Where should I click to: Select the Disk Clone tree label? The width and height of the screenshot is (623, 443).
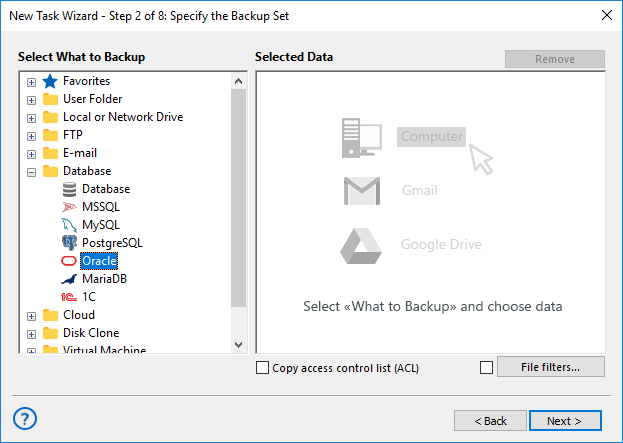click(91, 333)
